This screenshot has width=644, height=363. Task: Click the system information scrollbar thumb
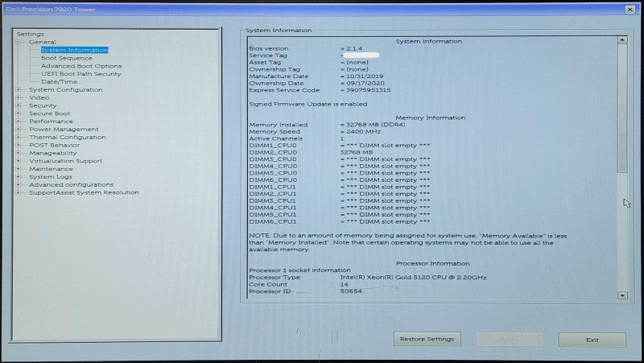(x=622, y=109)
